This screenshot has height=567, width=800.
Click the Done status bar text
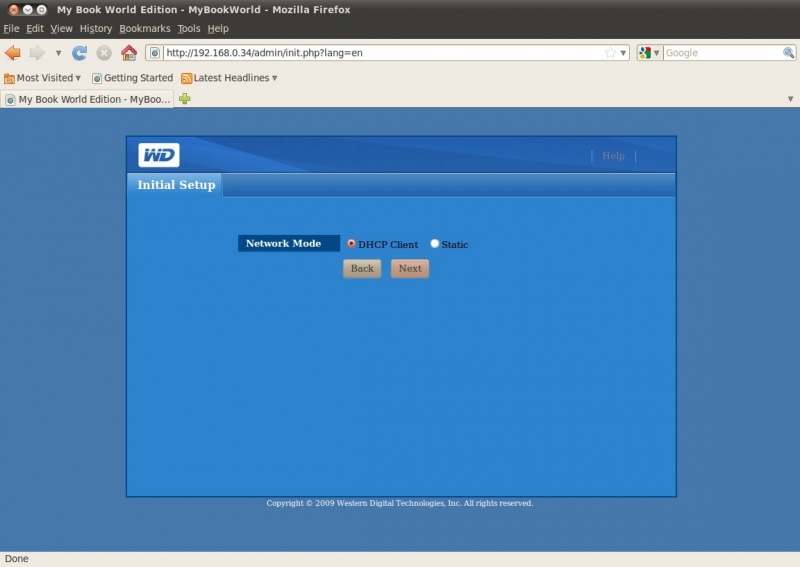pyautogui.click(x=17, y=559)
